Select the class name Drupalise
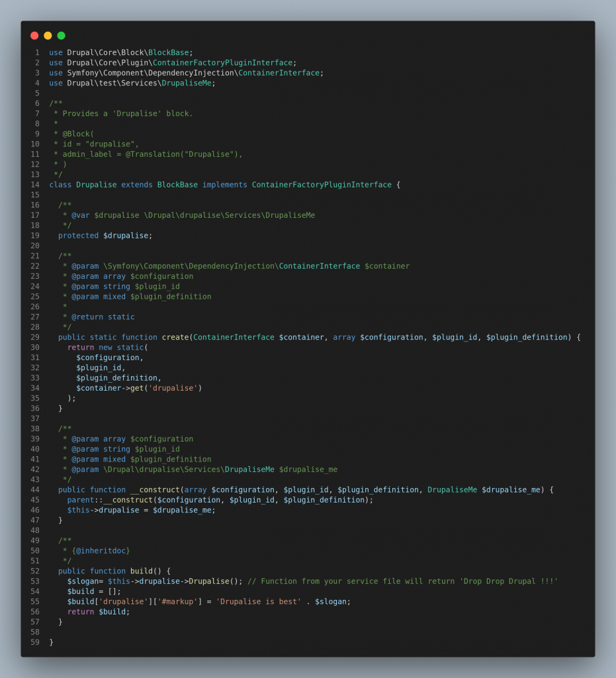 (x=97, y=184)
